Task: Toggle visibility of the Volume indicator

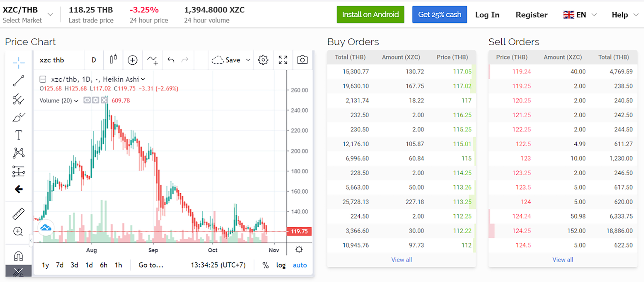Action: tap(87, 100)
